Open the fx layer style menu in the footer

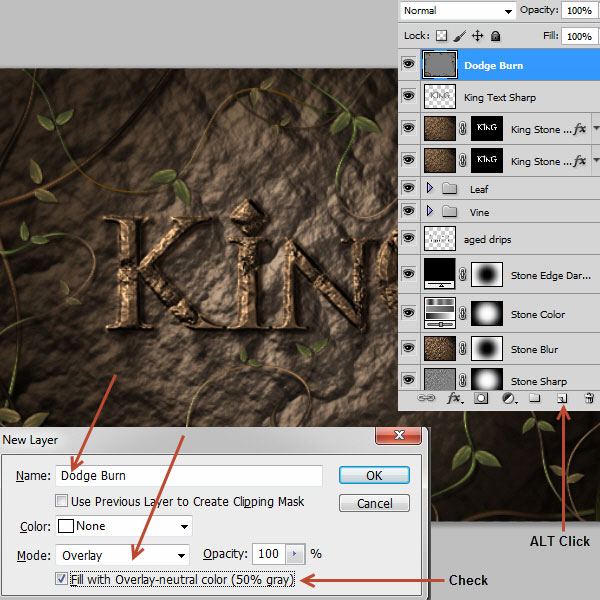point(455,398)
